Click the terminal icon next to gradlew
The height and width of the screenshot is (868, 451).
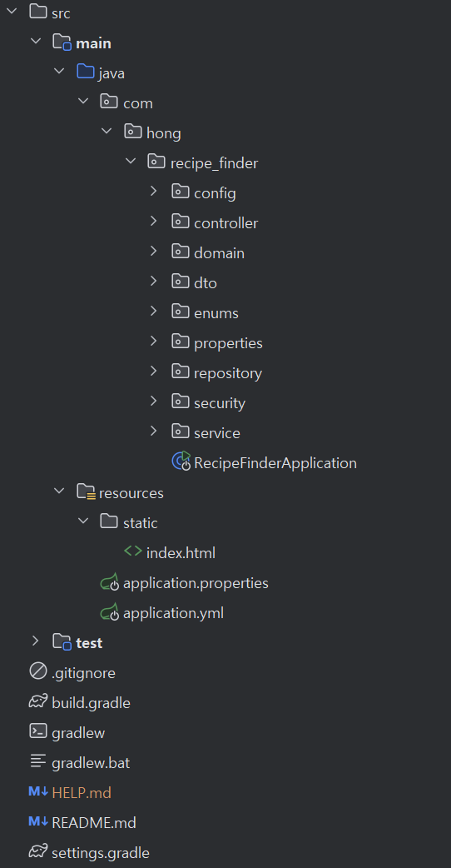click(37, 731)
